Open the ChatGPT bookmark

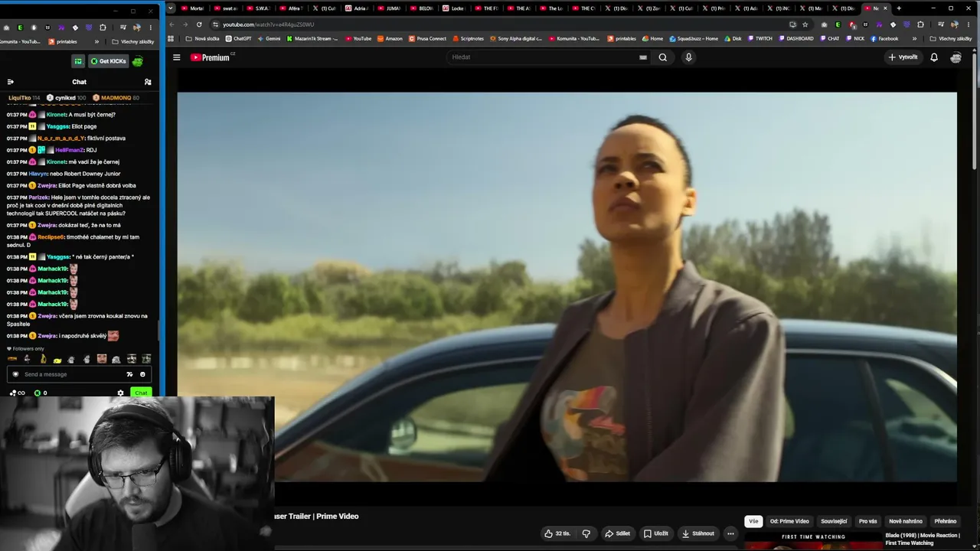238,38
